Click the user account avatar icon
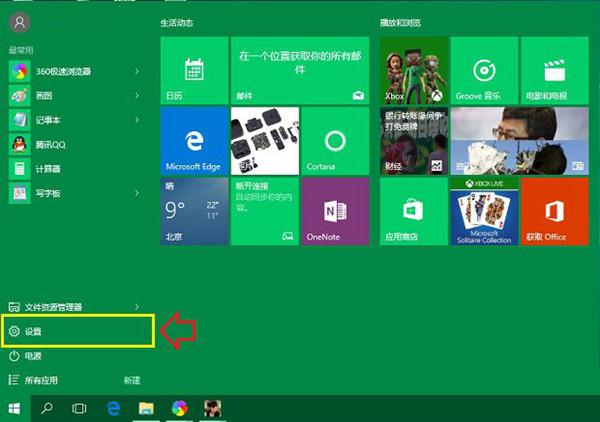The image size is (600, 422). [20, 22]
